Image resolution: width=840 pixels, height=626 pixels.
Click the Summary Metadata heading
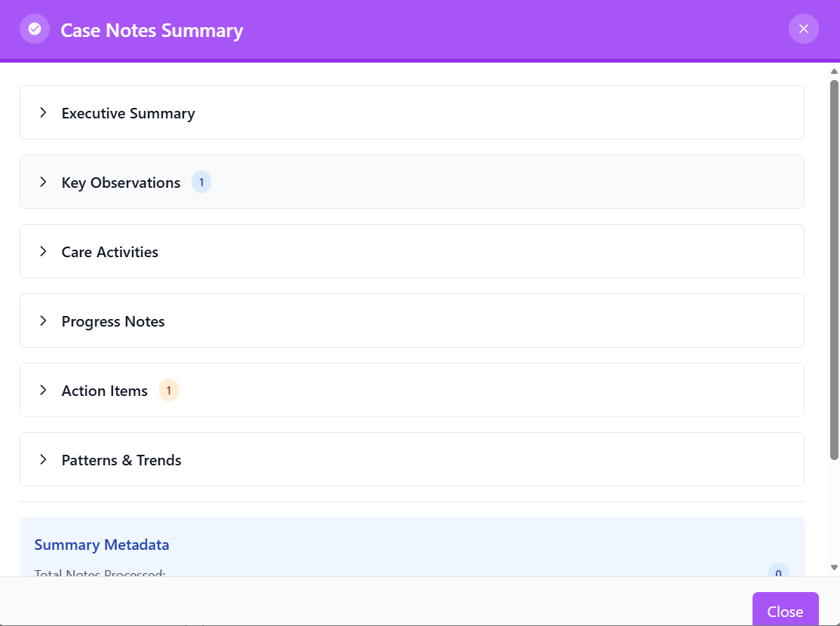(102, 545)
